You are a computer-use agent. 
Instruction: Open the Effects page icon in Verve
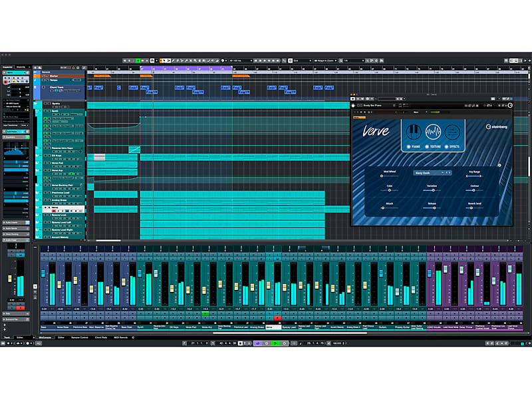tap(453, 132)
